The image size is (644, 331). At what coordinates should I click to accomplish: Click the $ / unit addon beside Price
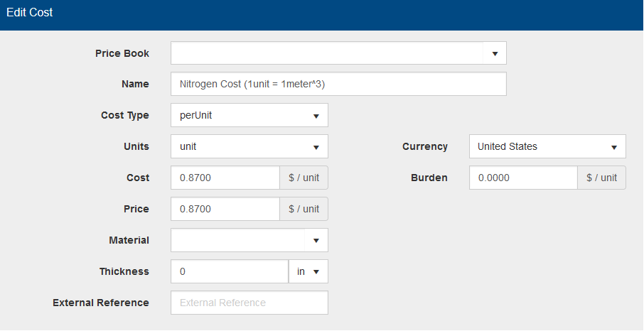(x=304, y=209)
